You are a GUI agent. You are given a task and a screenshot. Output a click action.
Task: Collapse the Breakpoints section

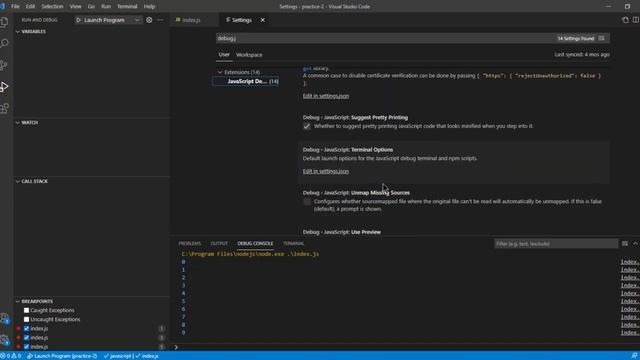(x=18, y=301)
